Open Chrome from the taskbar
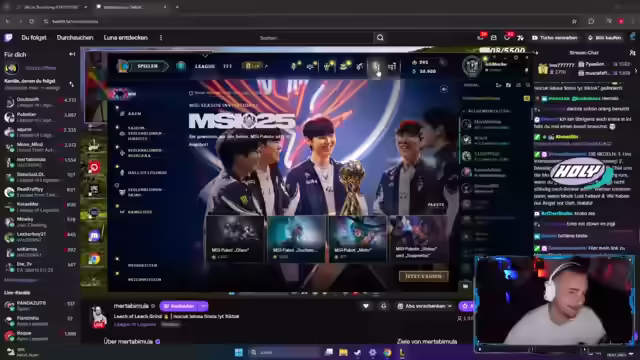 coord(387,352)
